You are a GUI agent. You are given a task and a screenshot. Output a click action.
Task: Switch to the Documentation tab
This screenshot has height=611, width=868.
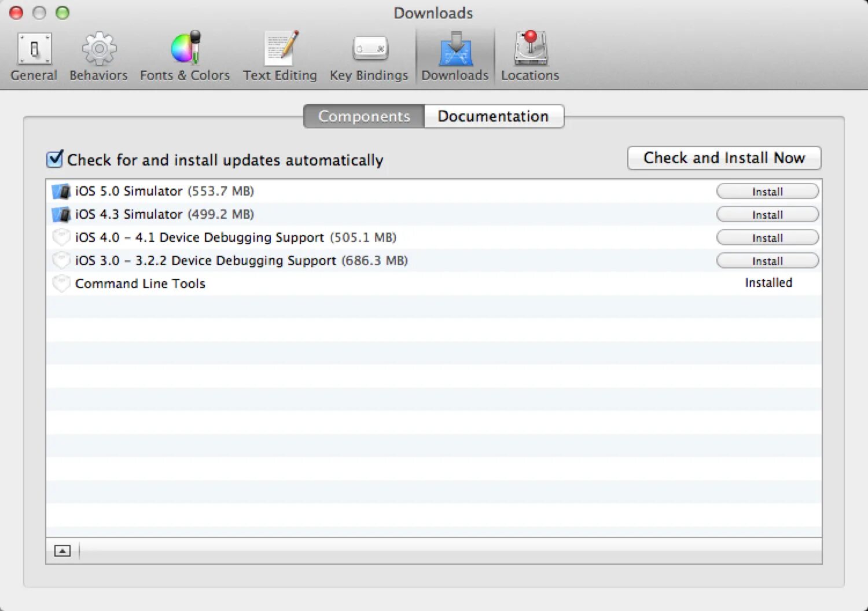point(494,116)
